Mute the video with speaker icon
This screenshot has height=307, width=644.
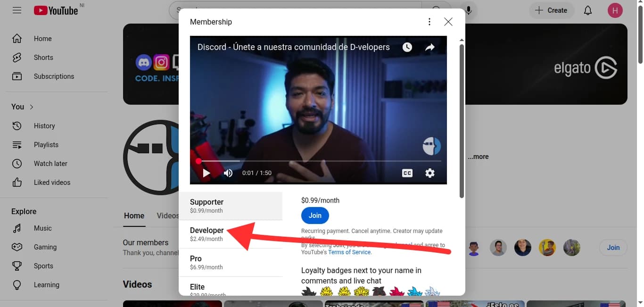[228, 173]
